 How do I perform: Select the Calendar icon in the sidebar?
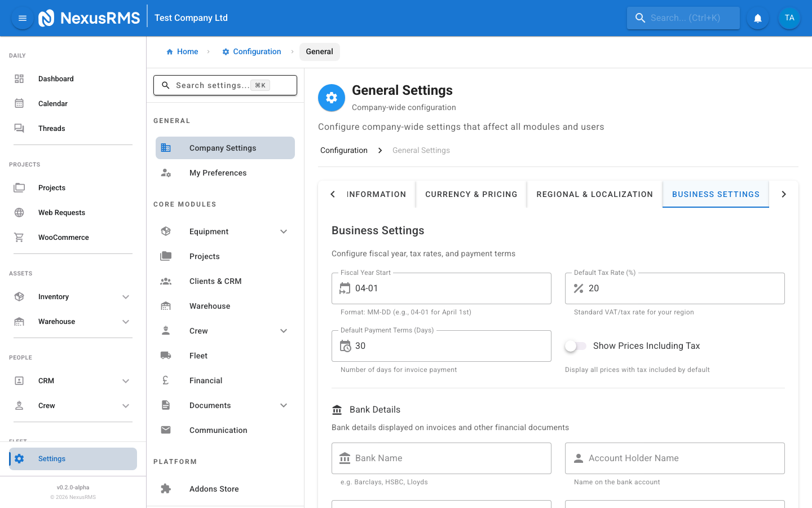click(19, 103)
